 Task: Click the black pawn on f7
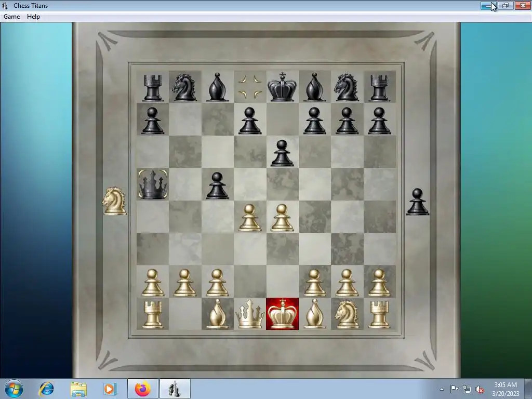coord(314,121)
